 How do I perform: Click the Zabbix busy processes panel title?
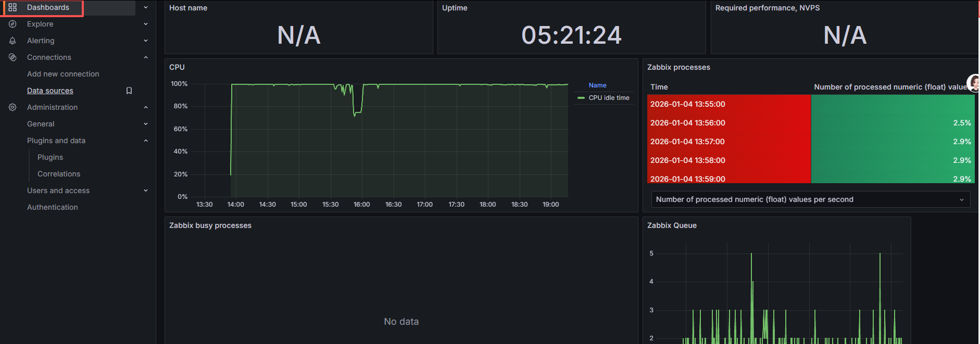point(210,225)
